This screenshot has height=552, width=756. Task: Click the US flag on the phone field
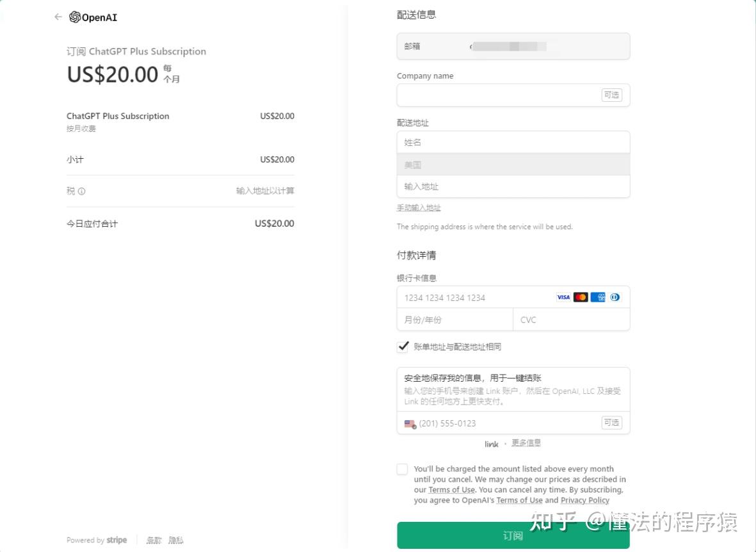[x=410, y=423]
